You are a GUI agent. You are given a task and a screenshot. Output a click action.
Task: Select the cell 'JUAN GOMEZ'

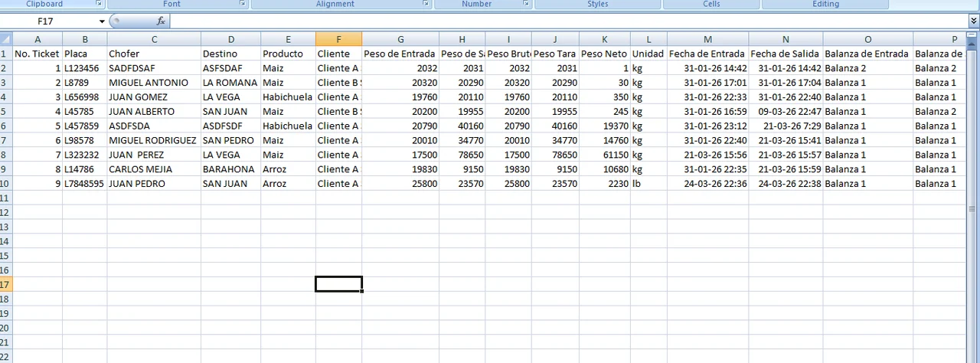coord(154,97)
